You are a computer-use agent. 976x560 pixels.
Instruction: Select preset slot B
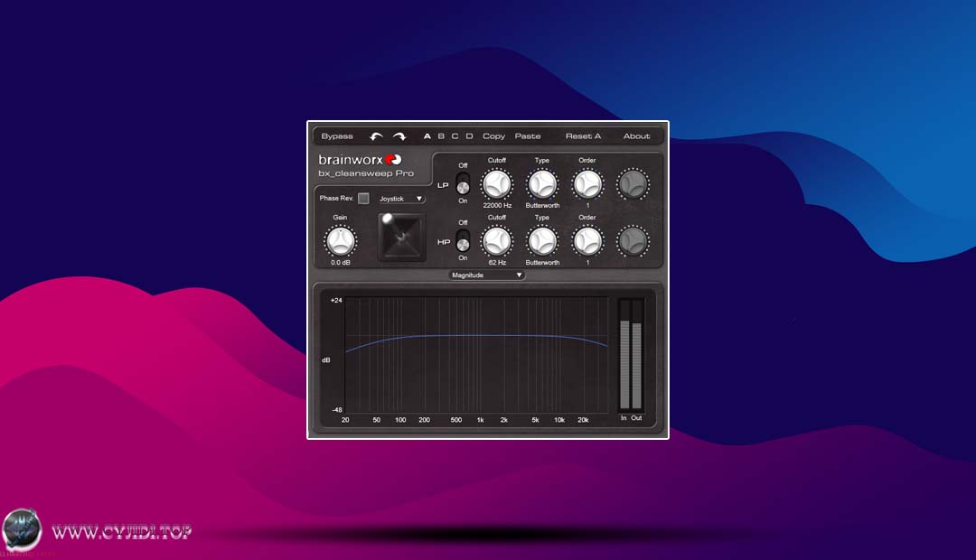441,136
